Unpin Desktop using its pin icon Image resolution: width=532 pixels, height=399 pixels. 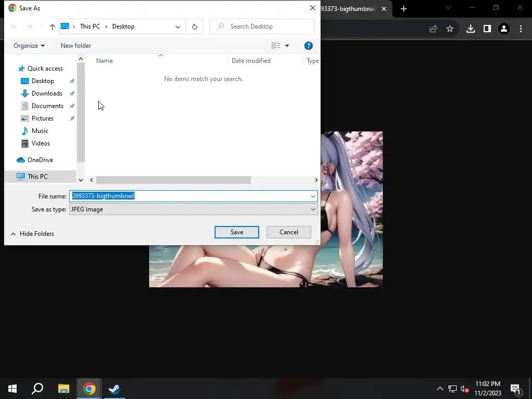click(72, 81)
